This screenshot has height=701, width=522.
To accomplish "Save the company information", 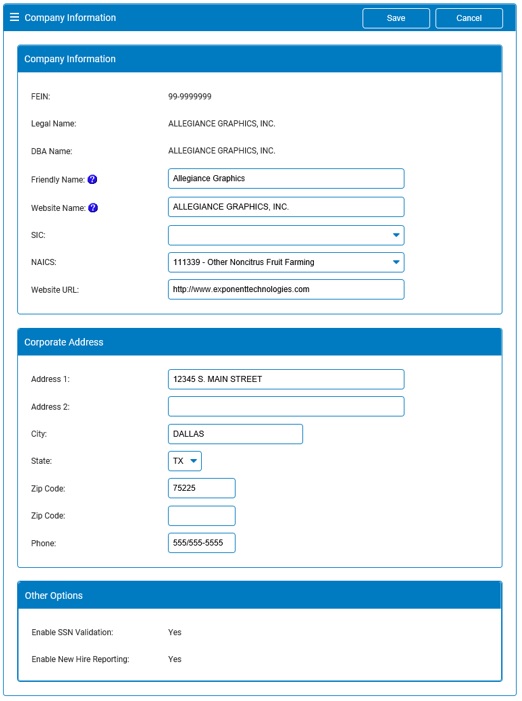I will point(396,18).
